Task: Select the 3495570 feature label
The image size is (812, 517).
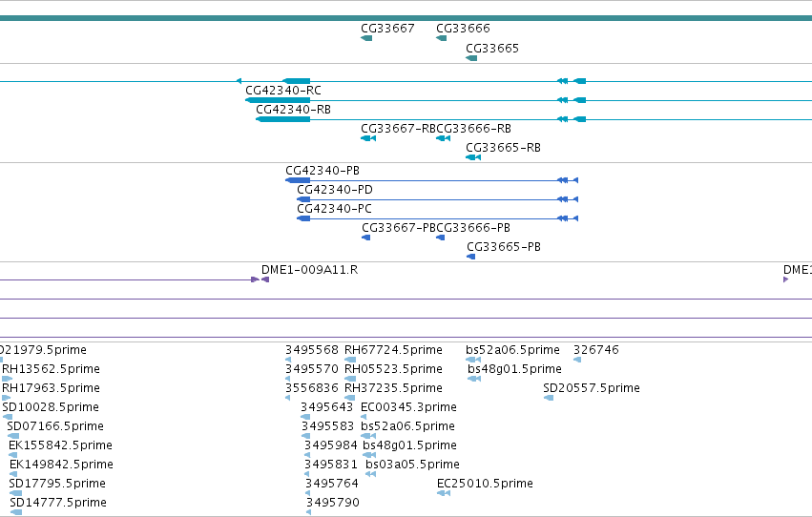Action: 312,369
